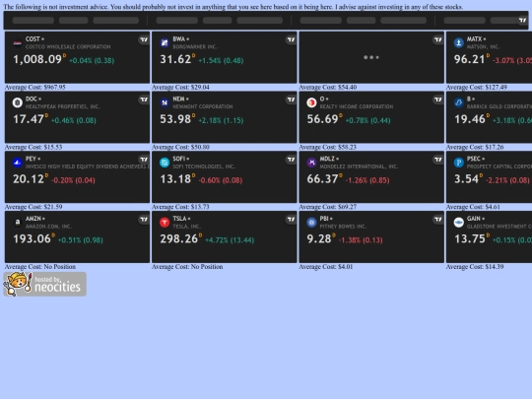Screen dimensions: 532x399
Task: Click the Realty Income price 56.69
Action: point(323,119)
